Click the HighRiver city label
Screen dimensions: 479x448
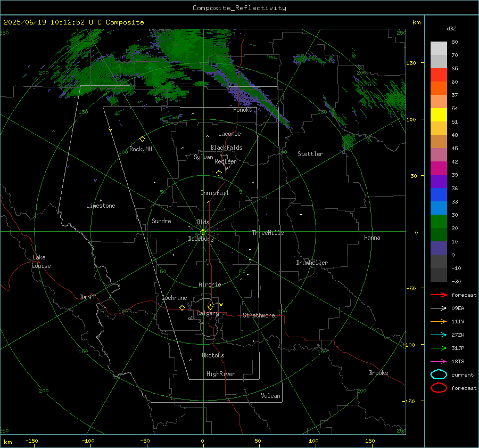(221, 374)
